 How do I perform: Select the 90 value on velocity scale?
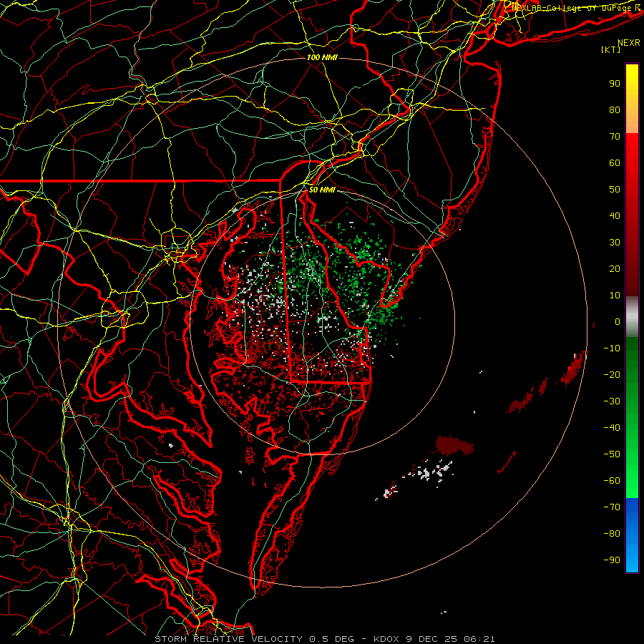(x=615, y=84)
